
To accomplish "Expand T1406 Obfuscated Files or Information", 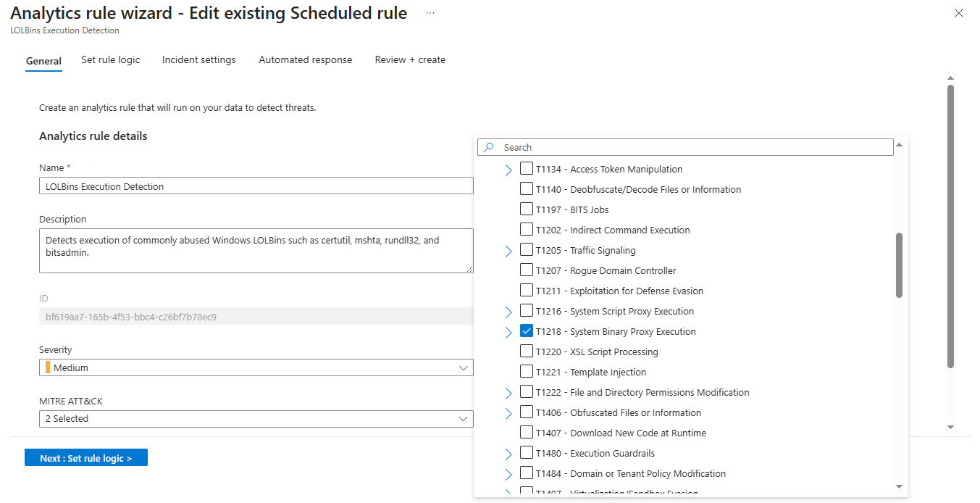I will pos(508,413).
